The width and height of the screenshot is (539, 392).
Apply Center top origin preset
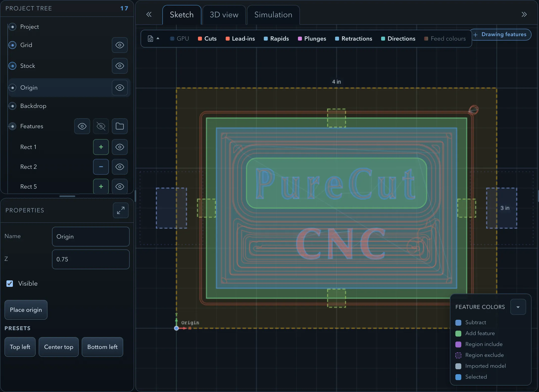click(59, 347)
